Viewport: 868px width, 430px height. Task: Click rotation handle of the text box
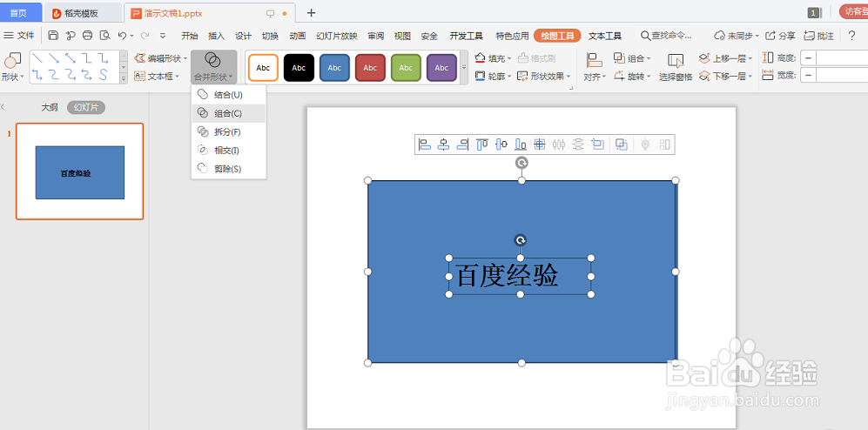pyautogui.click(x=520, y=240)
